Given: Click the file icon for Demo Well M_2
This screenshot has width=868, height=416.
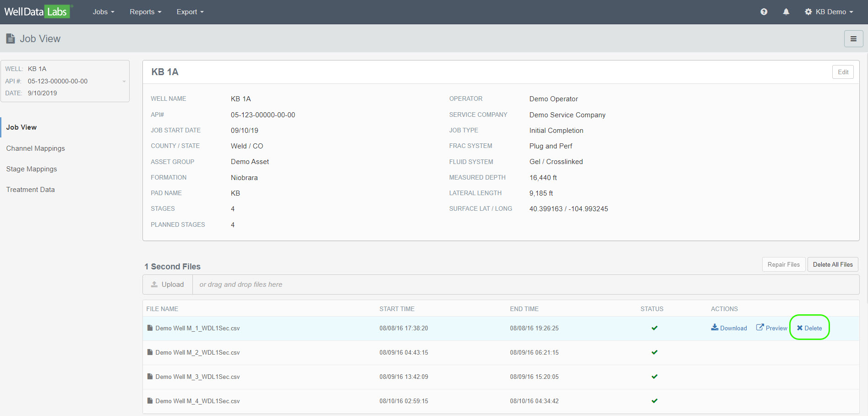Looking at the screenshot, I should pyautogui.click(x=150, y=352).
